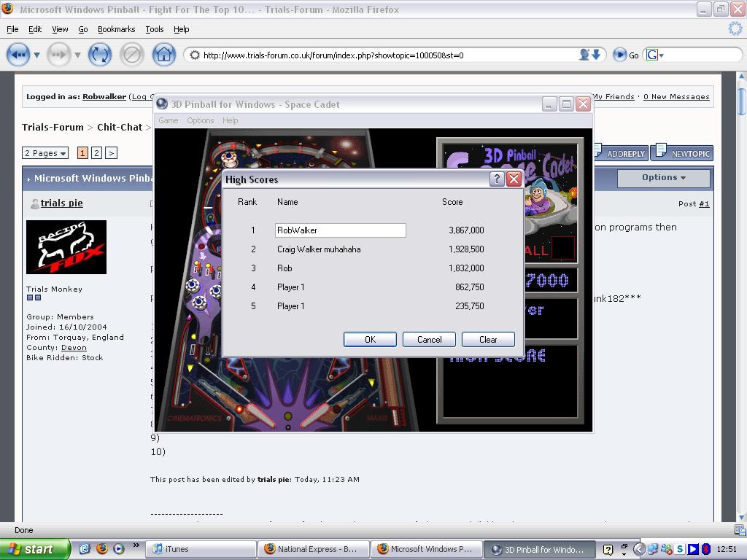
Task: Click the current page 1 link
Action: (82, 153)
